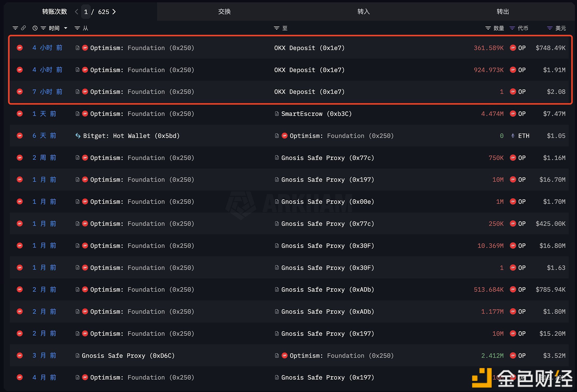The height and width of the screenshot is (392, 577).
Task: Open the 代币 column filter
Action: pyautogui.click(x=512, y=28)
